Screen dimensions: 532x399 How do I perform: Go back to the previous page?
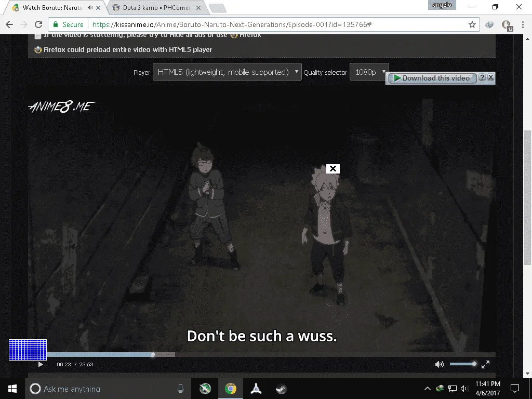9,24
